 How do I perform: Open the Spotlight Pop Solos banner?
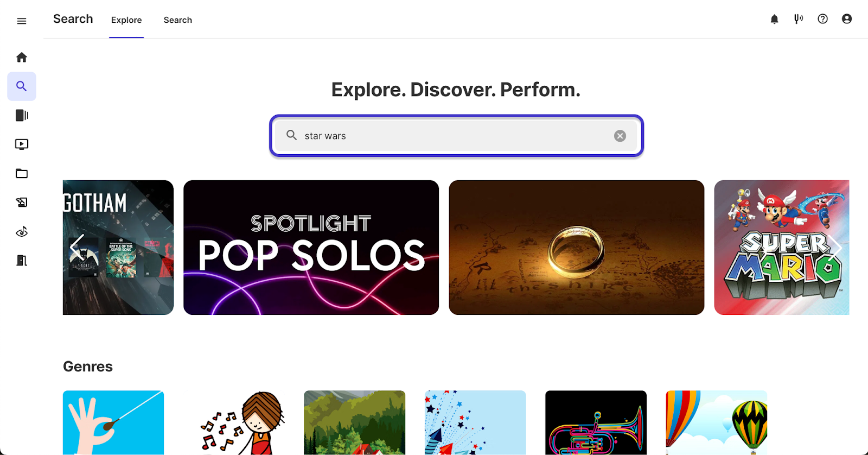coord(311,248)
